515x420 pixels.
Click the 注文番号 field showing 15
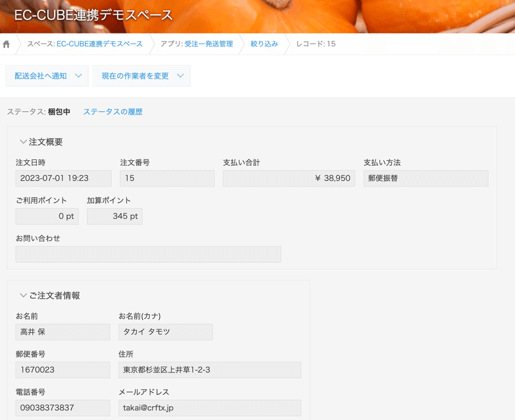(167, 178)
